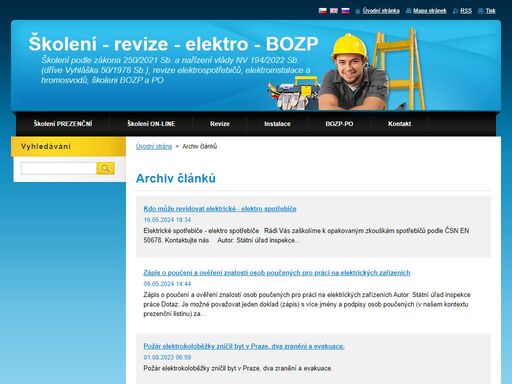Open the top Úvodní stránka link
Image resolution: width=512 pixels, height=384 pixels.
click(381, 11)
